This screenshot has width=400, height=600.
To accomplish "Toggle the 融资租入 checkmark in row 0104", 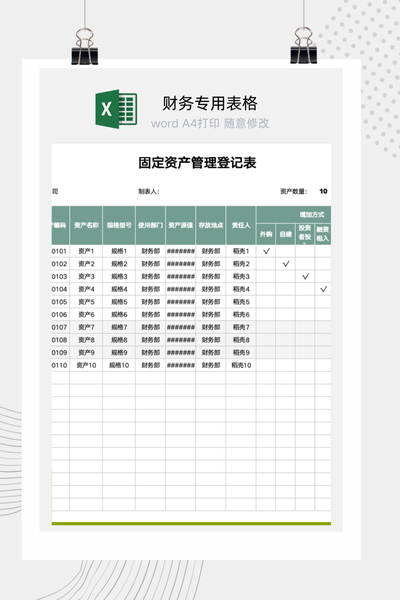I will click(323, 289).
